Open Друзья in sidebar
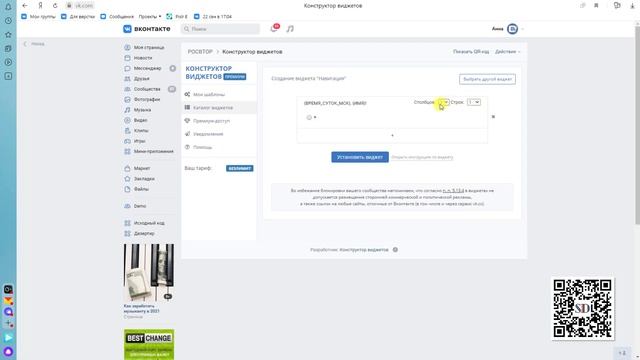 coord(142,78)
